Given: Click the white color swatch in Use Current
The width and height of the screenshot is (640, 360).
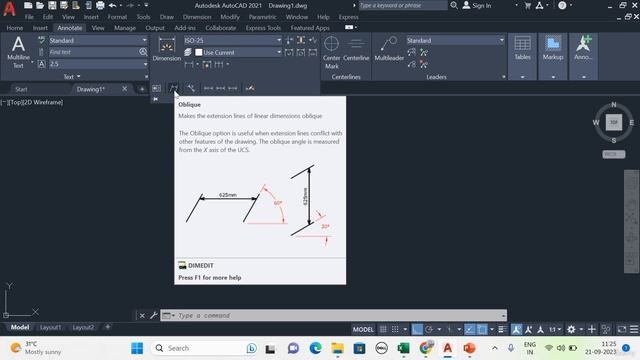Looking at the screenshot, I should tap(199, 52).
